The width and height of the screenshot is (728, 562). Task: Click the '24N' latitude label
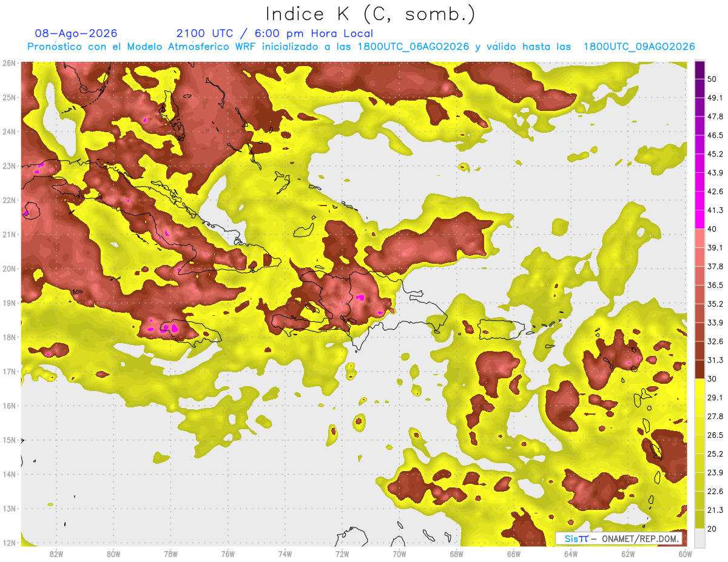click(x=9, y=132)
